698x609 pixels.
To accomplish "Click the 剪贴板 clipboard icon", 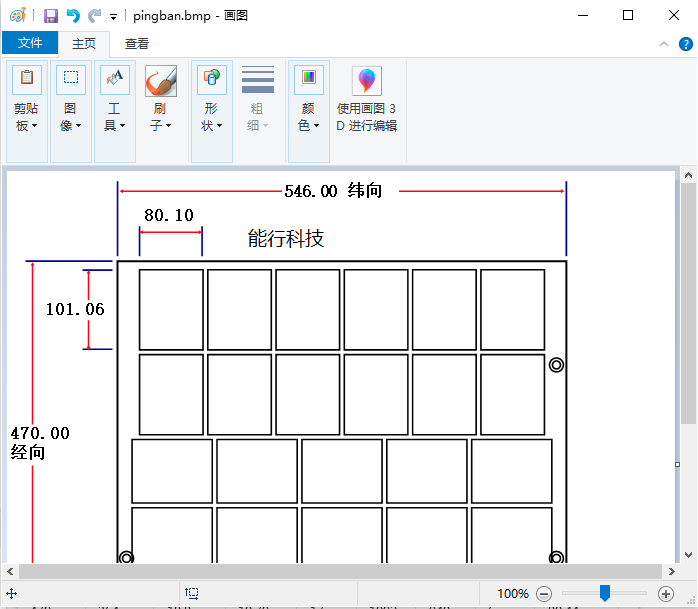I will coord(27,79).
